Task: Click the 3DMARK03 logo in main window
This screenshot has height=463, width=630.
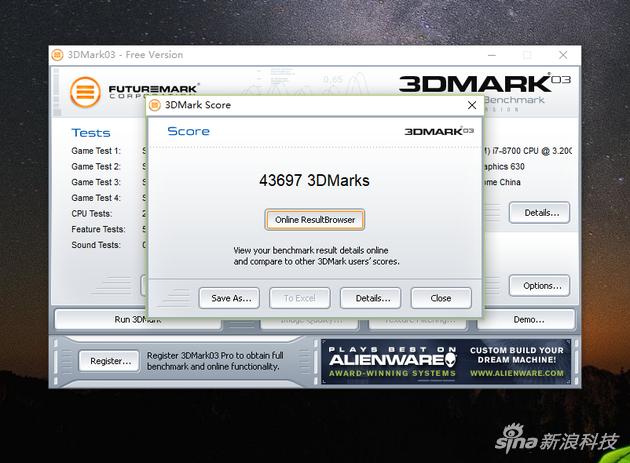Action: [485, 83]
